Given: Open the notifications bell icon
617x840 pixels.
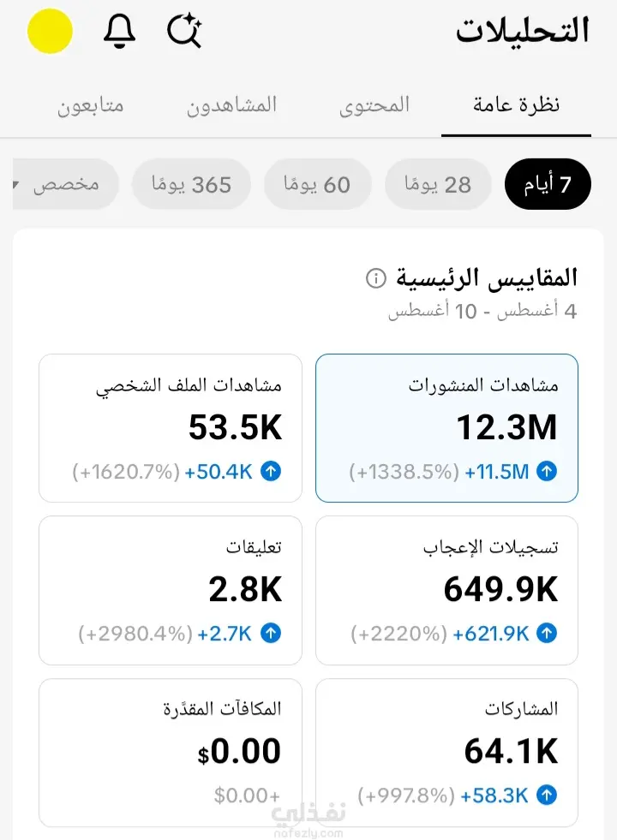Looking at the screenshot, I should (119, 31).
